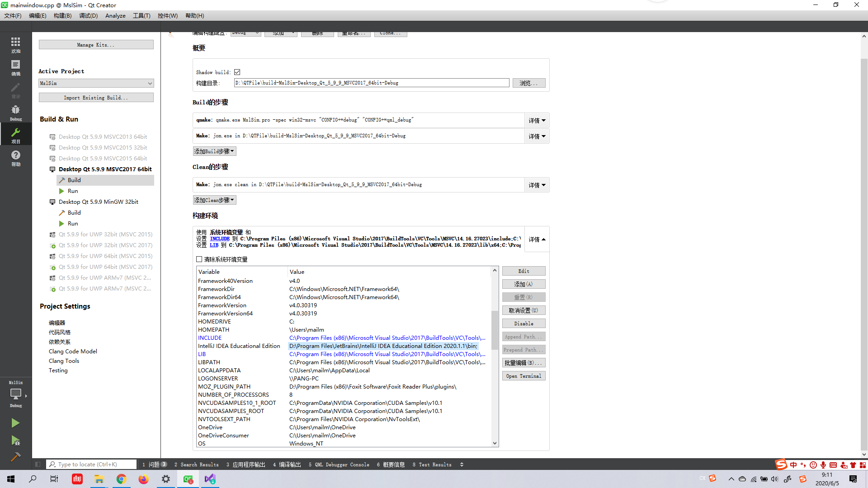
Task: Open the MslSim Active Project dropdown
Action: tap(96, 83)
